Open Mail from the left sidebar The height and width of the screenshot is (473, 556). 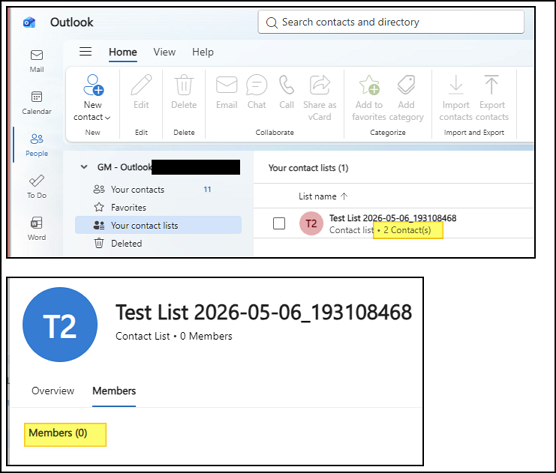37,61
